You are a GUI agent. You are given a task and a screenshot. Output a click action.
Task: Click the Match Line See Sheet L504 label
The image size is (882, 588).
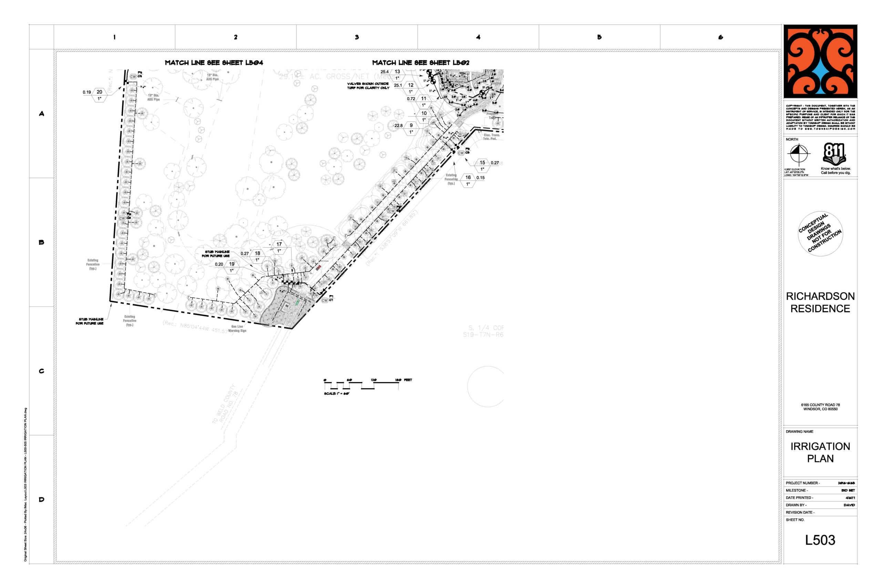214,63
